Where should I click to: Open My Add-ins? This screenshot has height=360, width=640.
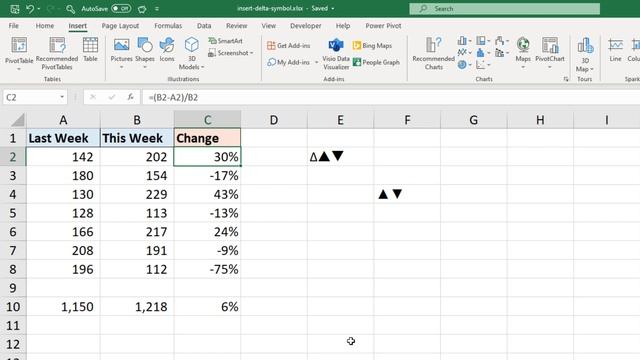[289, 62]
